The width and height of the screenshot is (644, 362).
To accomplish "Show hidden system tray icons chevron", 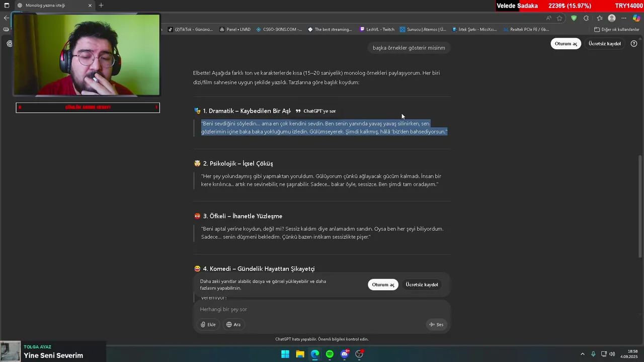I will click(583, 354).
